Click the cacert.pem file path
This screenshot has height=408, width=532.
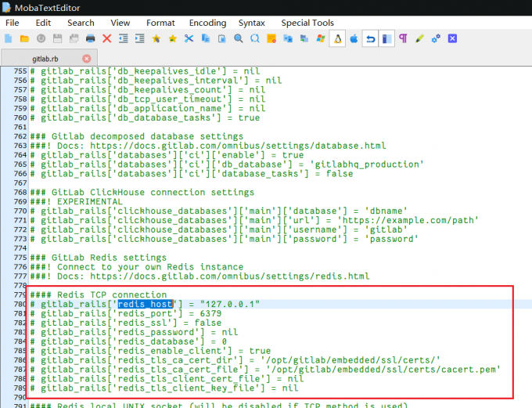tap(383, 370)
